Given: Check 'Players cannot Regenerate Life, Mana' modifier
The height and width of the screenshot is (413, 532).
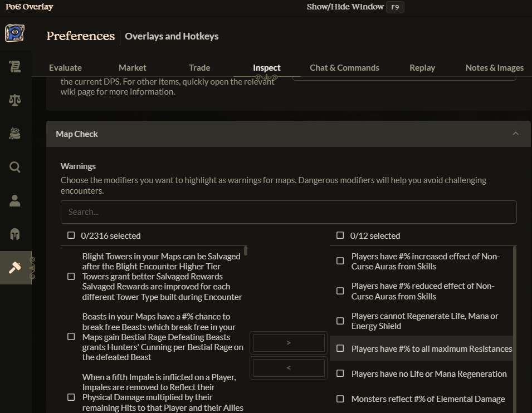Looking at the screenshot, I should click(x=340, y=321).
